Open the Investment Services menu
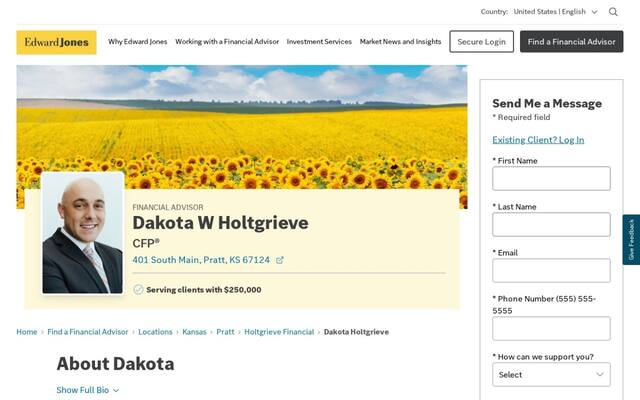 [x=319, y=42]
